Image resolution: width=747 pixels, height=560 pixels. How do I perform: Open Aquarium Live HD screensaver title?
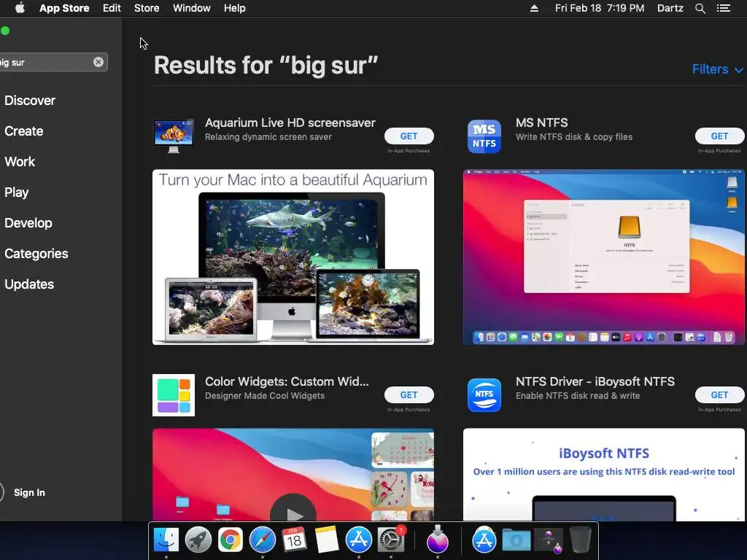click(290, 122)
